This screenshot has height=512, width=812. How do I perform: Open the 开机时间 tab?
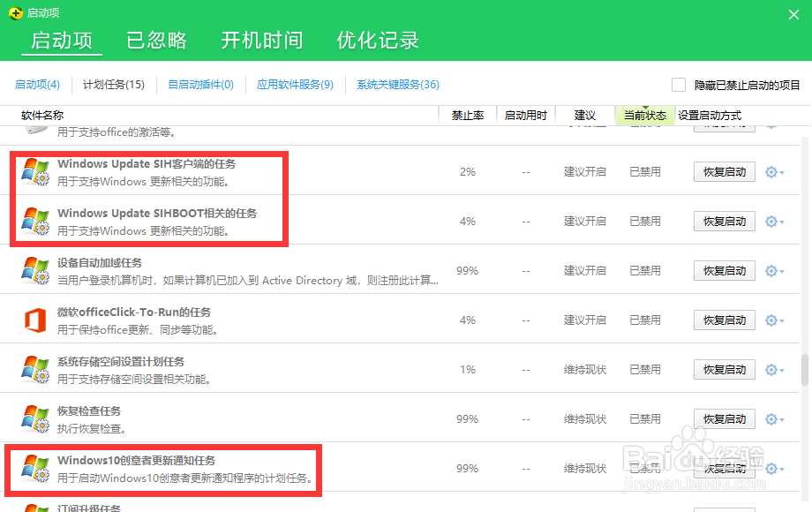pos(262,41)
